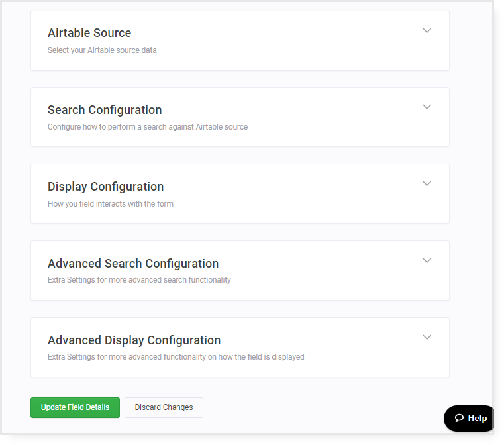Click 'Select your Airtable source data' text
504x445 pixels.
[102, 50]
